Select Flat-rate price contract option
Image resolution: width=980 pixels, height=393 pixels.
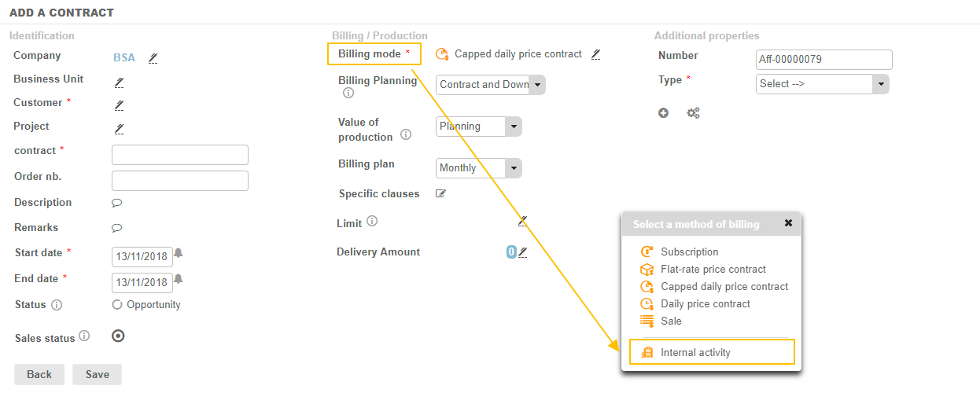click(713, 270)
